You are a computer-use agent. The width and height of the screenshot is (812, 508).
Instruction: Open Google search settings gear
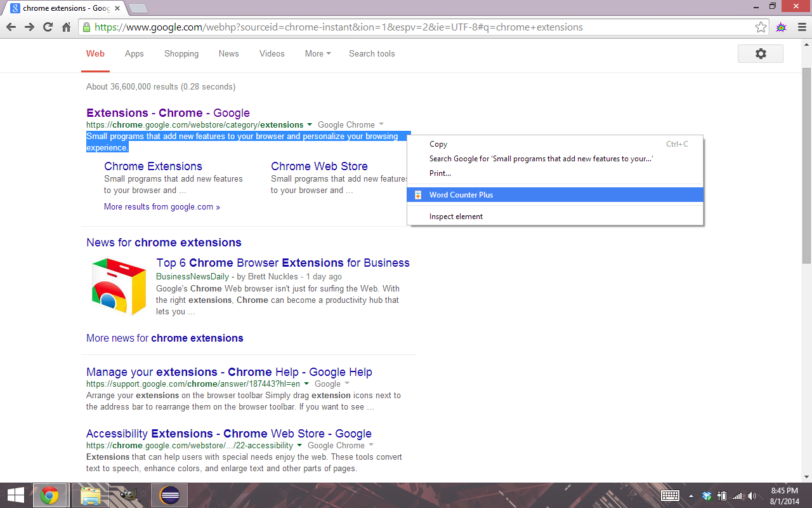tap(761, 54)
